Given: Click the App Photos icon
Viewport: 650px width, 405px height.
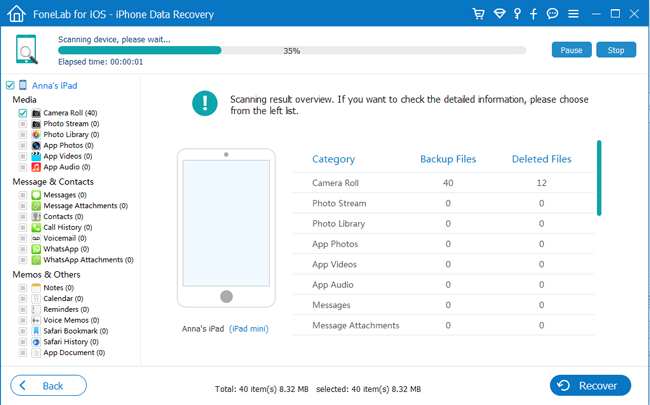Looking at the screenshot, I should pyautogui.click(x=36, y=145).
